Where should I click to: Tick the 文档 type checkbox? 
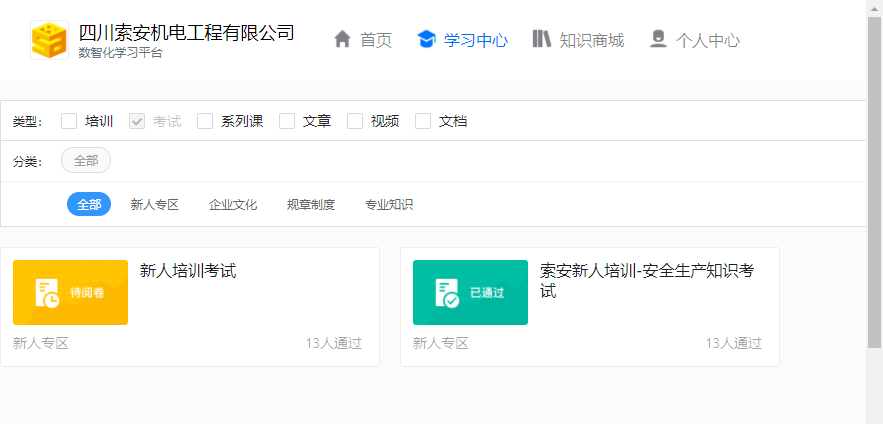(x=423, y=121)
